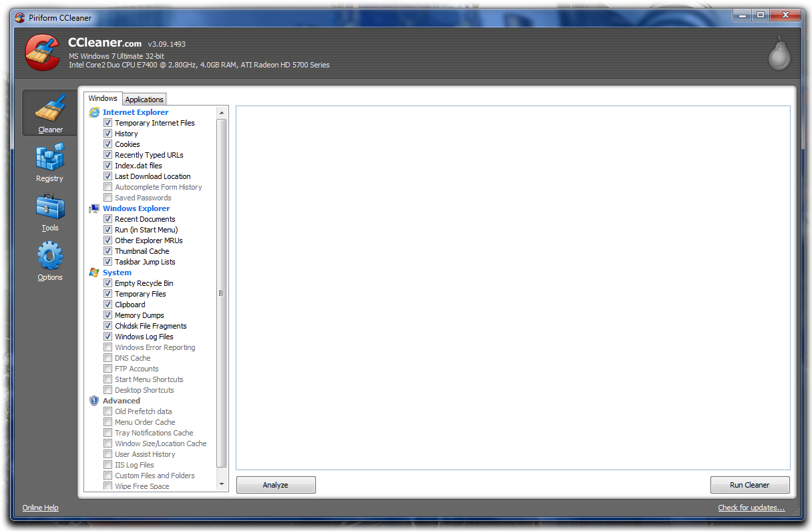Click the Windows Explorer category icon
This screenshot has width=812, height=531.
point(93,208)
